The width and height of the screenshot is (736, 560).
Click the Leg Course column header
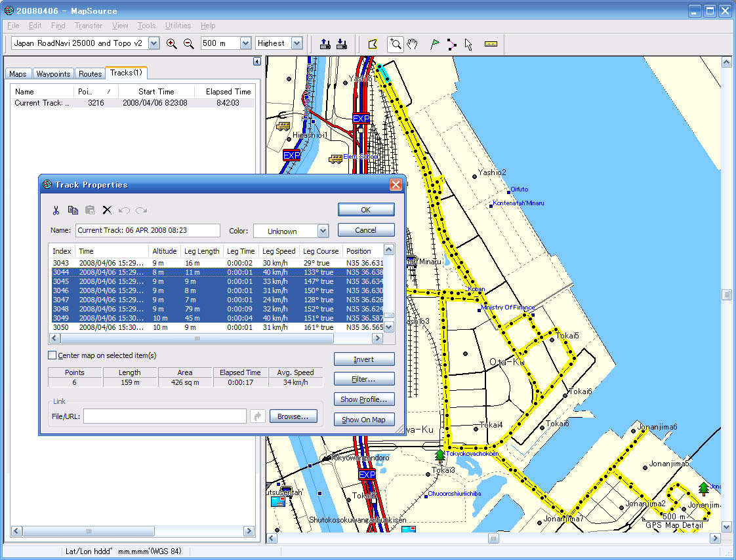coord(321,251)
